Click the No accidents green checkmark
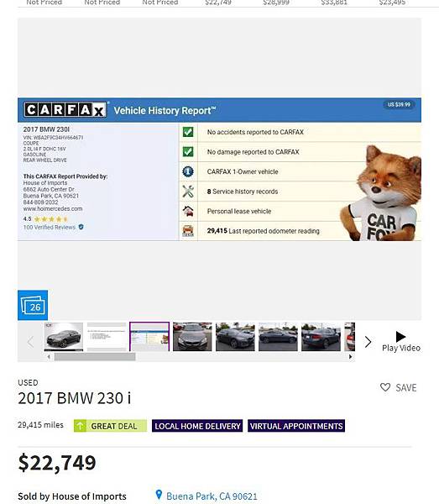 tap(188, 132)
